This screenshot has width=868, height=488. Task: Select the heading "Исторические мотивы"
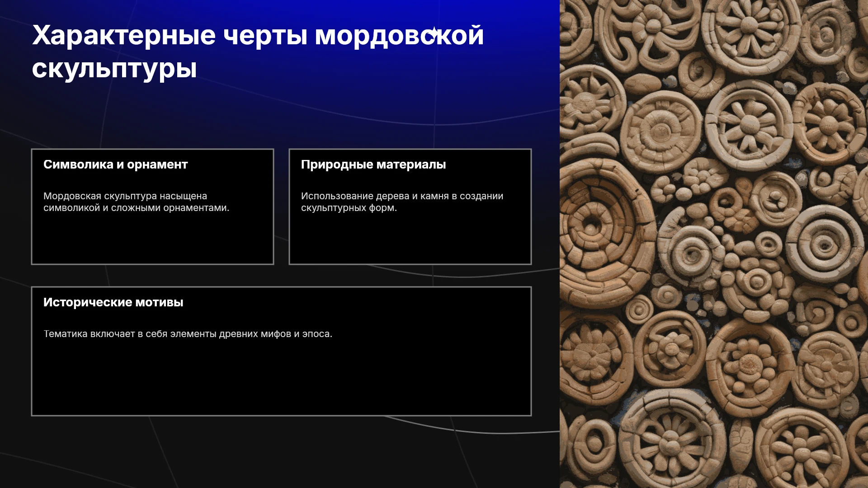click(x=113, y=302)
